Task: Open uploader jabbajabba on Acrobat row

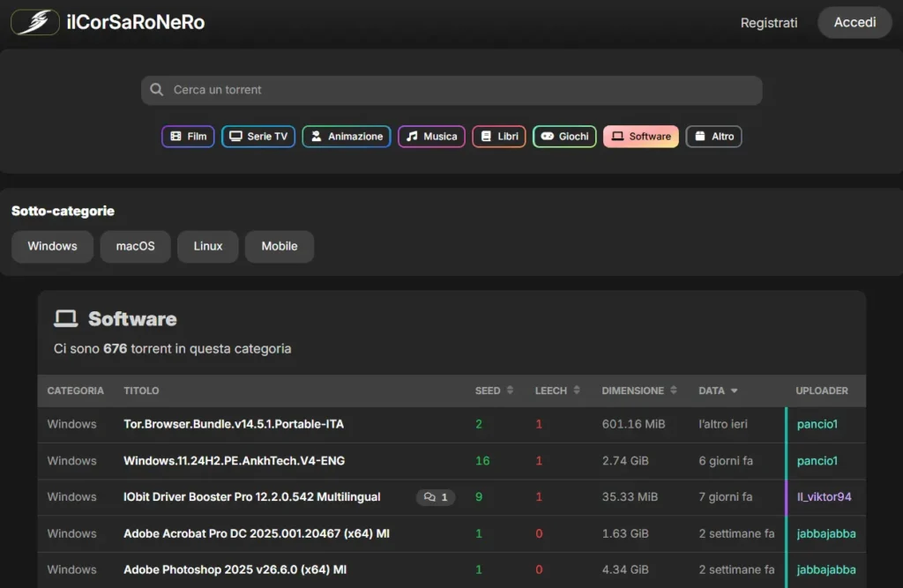Action: click(x=826, y=534)
